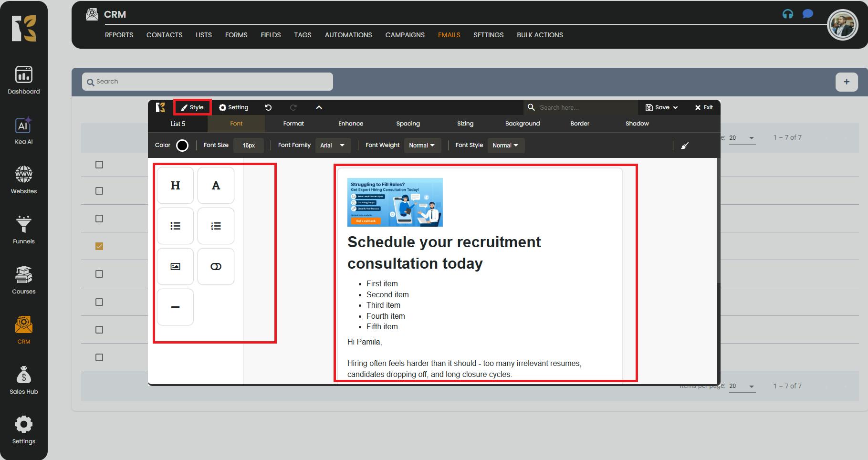Add an image block to email
Viewport: 868px width, 460px height.
[175, 267]
